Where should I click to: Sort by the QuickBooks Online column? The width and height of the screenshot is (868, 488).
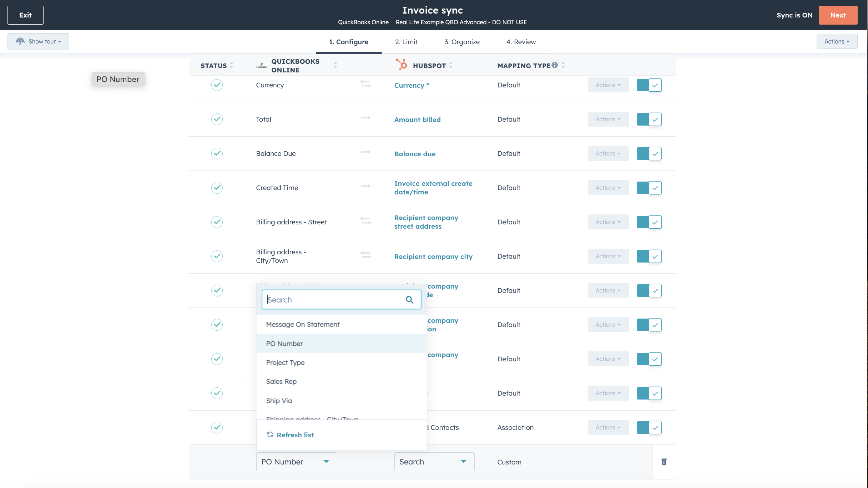point(335,65)
